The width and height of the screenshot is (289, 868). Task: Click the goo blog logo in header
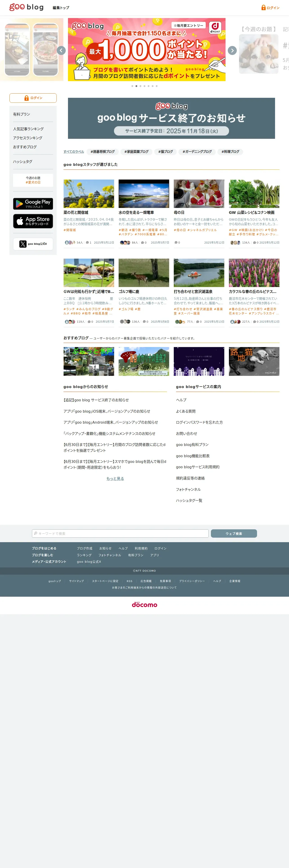(x=27, y=7)
